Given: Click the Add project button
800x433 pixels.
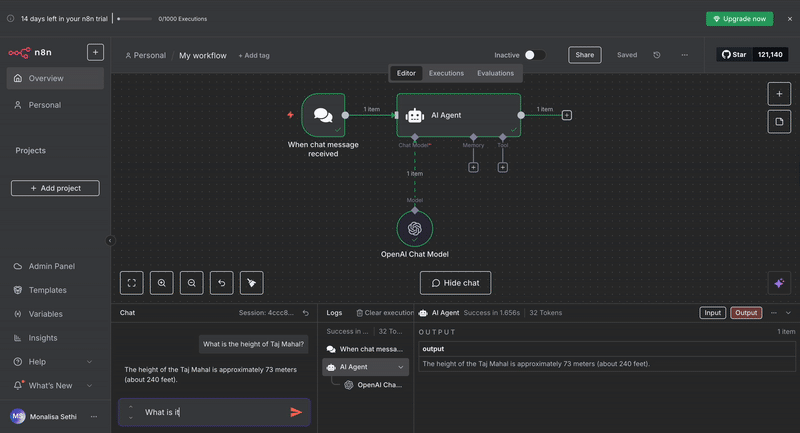Looking at the screenshot, I should [55, 188].
